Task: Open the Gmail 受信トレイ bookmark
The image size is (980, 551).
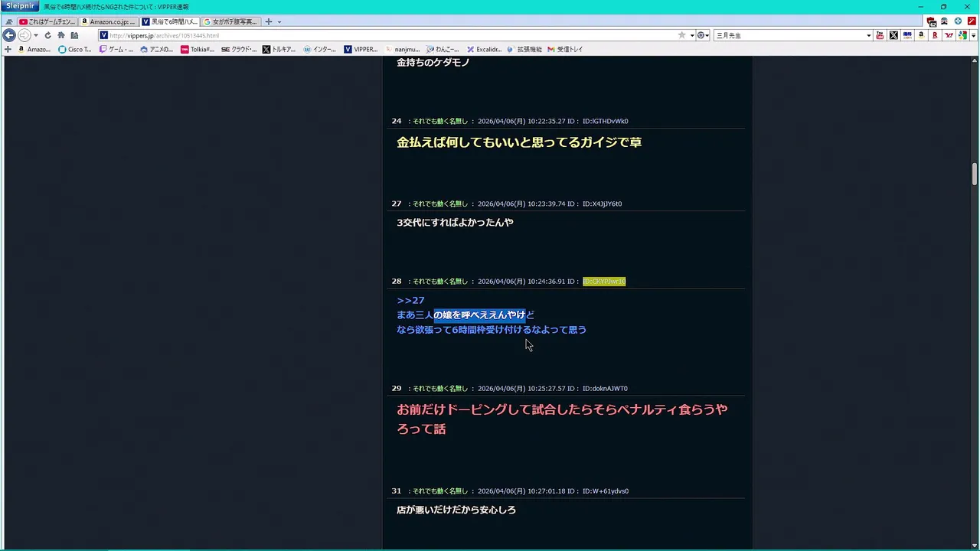Action: tap(565, 49)
